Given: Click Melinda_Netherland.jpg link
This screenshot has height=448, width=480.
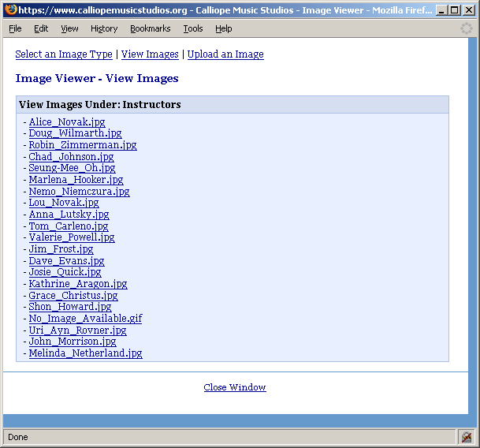Looking at the screenshot, I should pos(85,353).
